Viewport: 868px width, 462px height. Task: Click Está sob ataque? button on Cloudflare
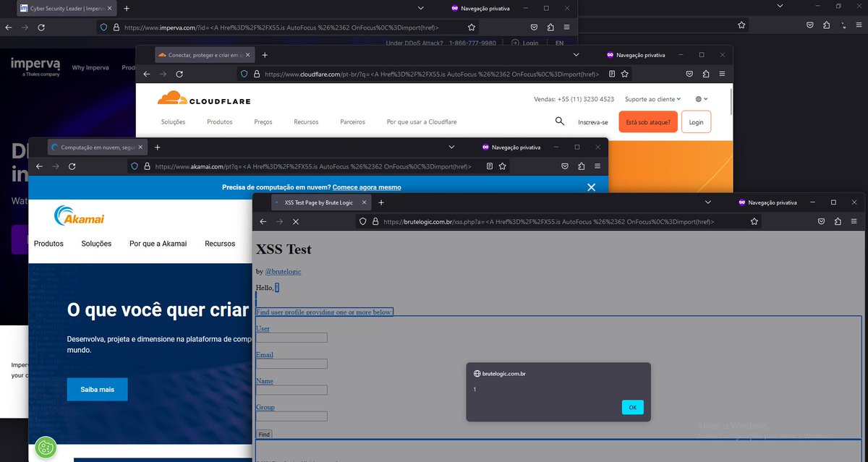[x=648, y=122]
